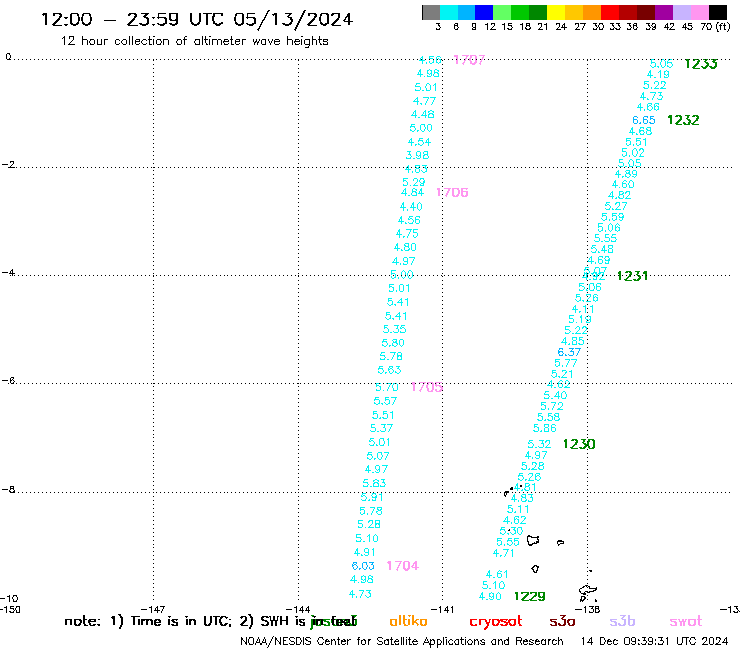Viewport: 740px width, 650px height.
Task: Click the green time label 1229
Action: click(x=530, y=597)
